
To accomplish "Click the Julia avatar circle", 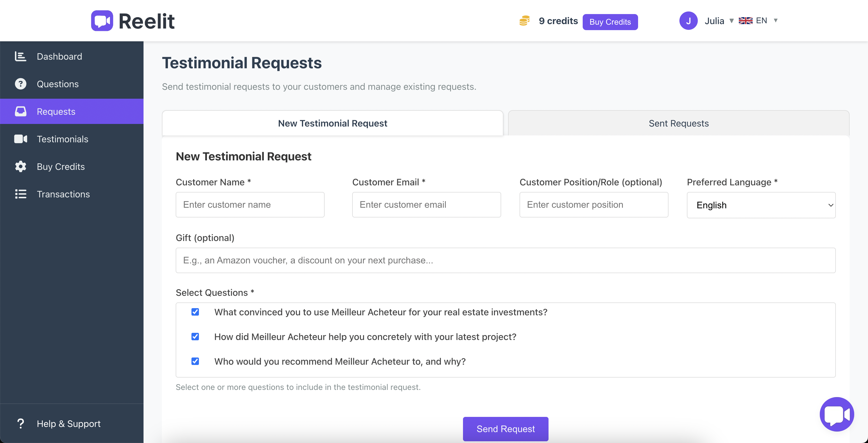I will click(x=688, y=21).
